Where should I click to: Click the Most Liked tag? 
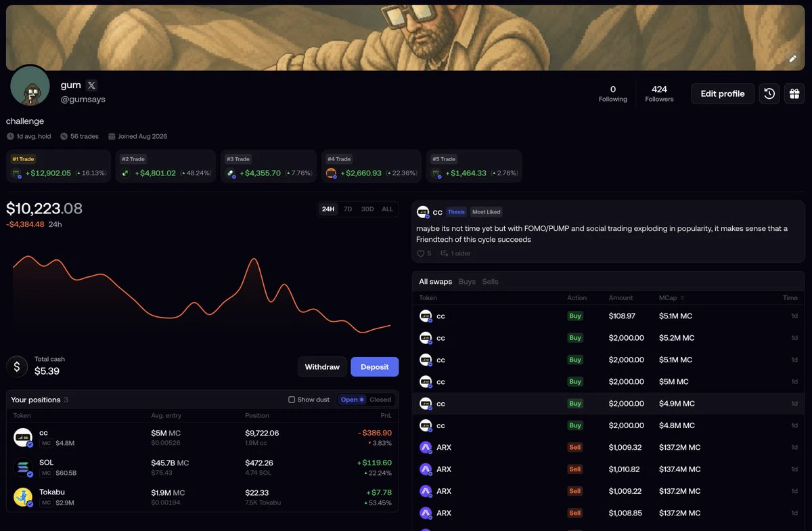click(x=486, y=212)
